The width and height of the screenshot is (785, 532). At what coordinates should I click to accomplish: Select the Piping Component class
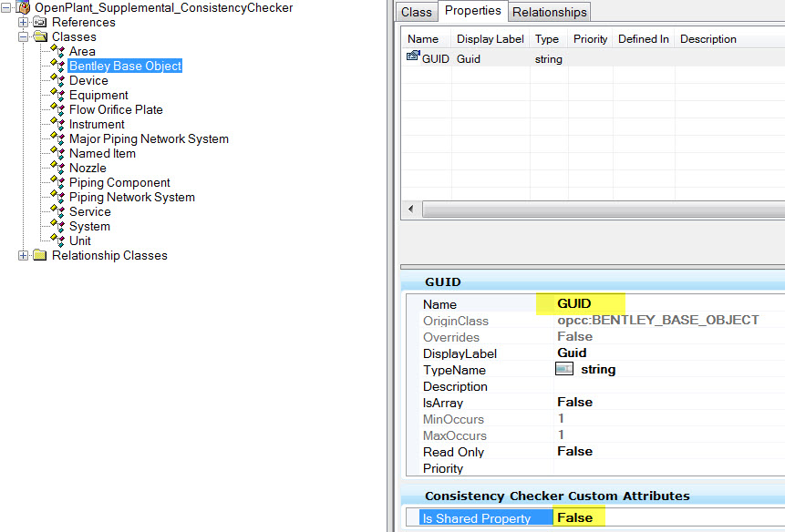tap(119, 182)
